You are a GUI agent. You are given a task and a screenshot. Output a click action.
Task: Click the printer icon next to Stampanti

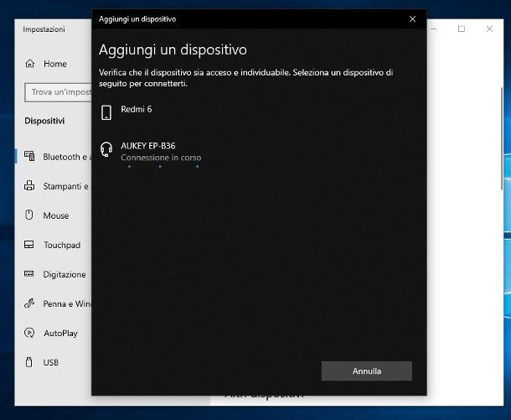coord(29,185)
